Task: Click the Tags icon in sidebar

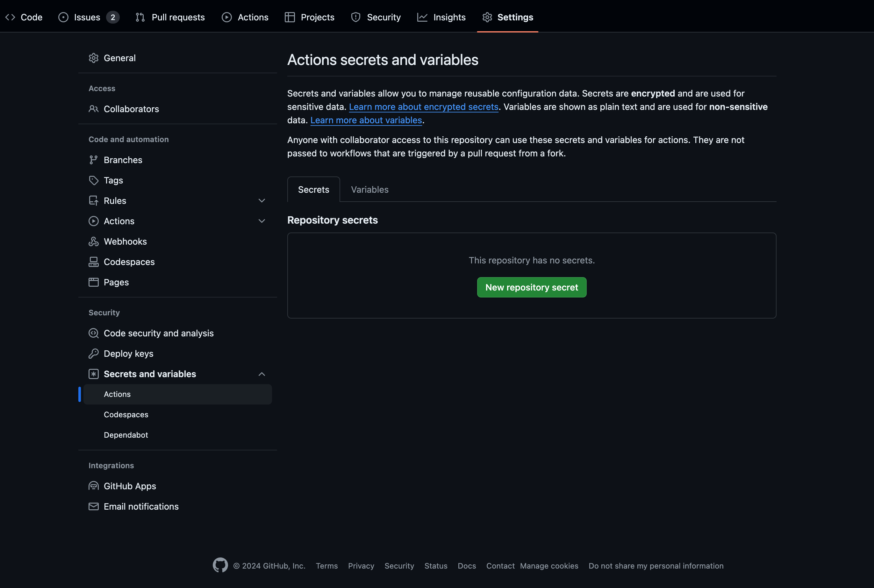Action: [93, 180]
